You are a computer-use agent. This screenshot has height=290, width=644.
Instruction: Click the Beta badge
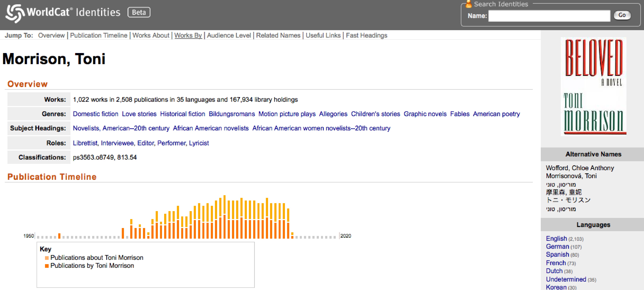pyautogui.click(x=139, y=12)
